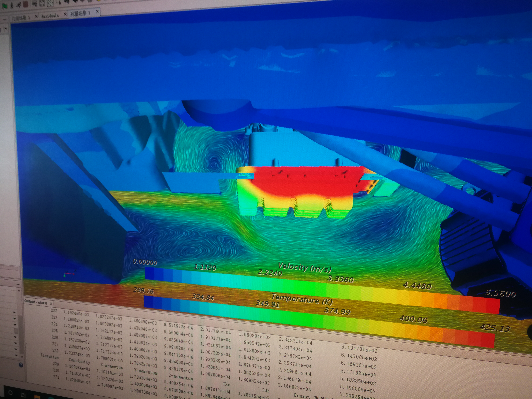Minimize the upper-left panel with minus button
Viewport: 532px width, 399px height.
point(5,19)
